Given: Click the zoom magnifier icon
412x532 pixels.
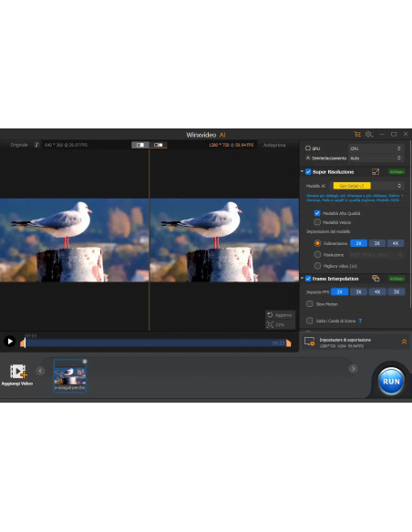Looking at the screenshot, I should pyautogui.click(x=270, y=324).
